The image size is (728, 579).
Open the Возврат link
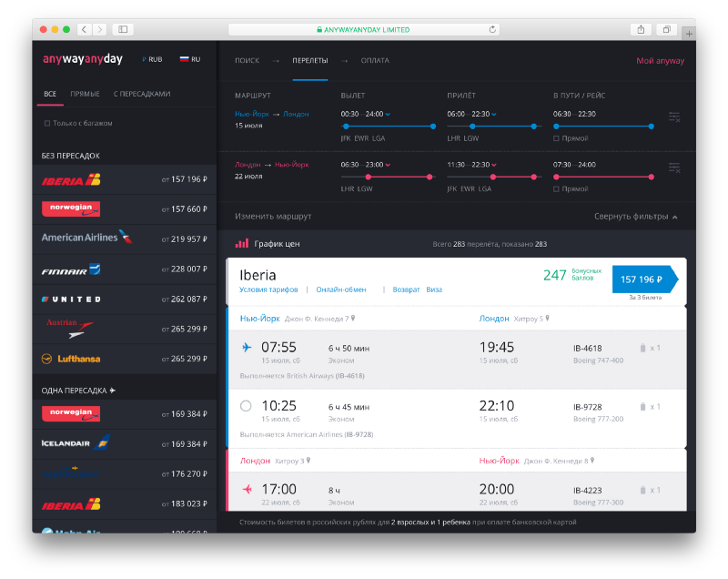tap(406, 289)
